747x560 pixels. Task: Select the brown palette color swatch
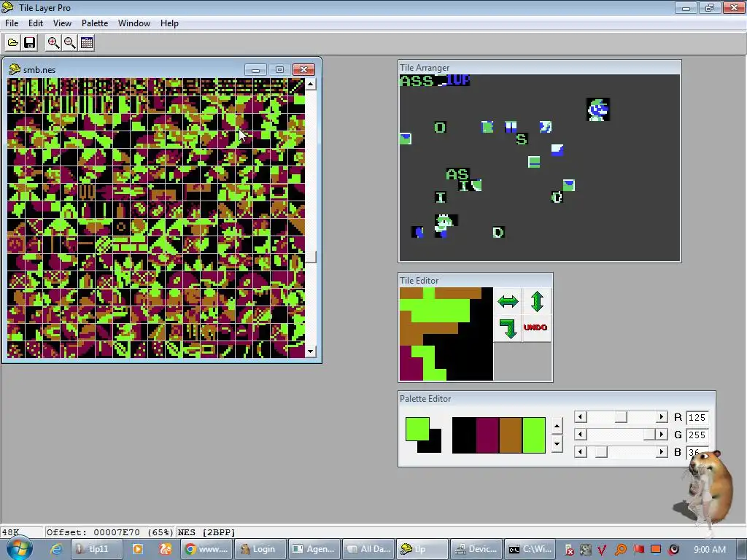pyautogui.click(x=510, y=435)
